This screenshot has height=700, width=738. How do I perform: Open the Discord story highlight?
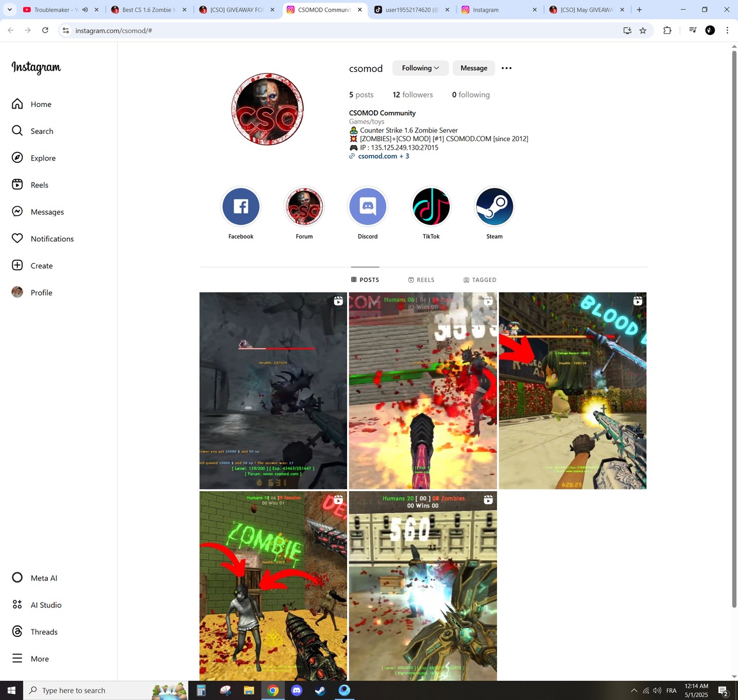click(368, 207)
